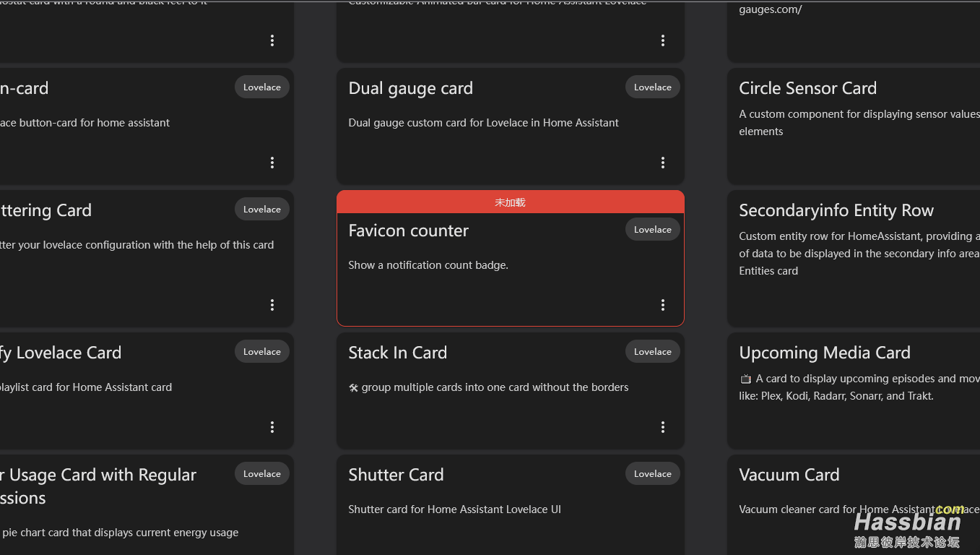Open the 'Secondaryinfo Entity Row' title
Screen dimensions: 980x555
point(836,210)
